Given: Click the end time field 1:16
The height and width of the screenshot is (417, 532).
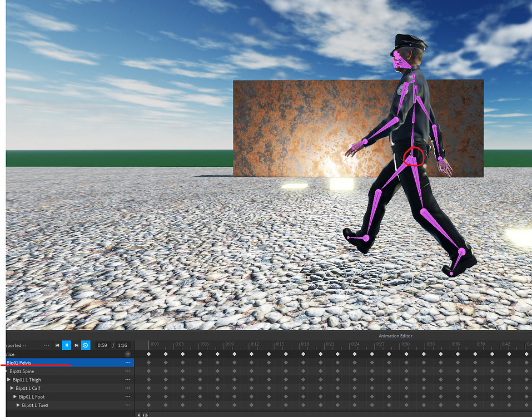Looking at the screenshot, I should point(122,345).
